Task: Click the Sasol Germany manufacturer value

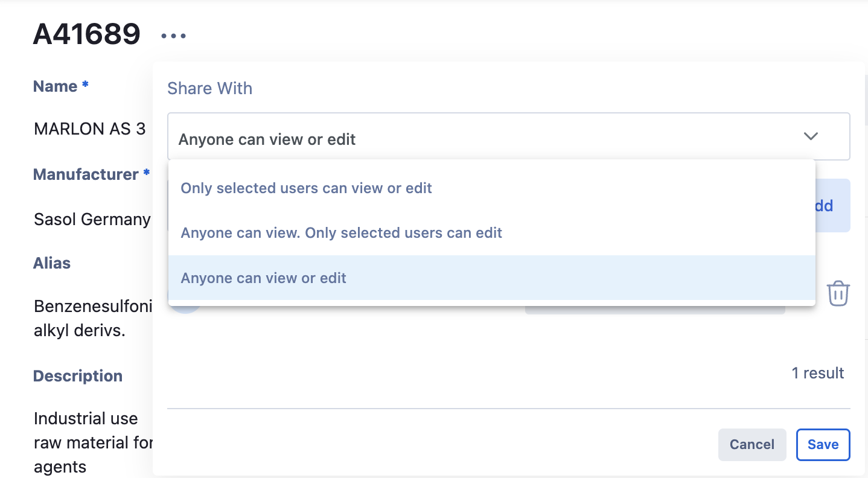Action: (92, 219)
